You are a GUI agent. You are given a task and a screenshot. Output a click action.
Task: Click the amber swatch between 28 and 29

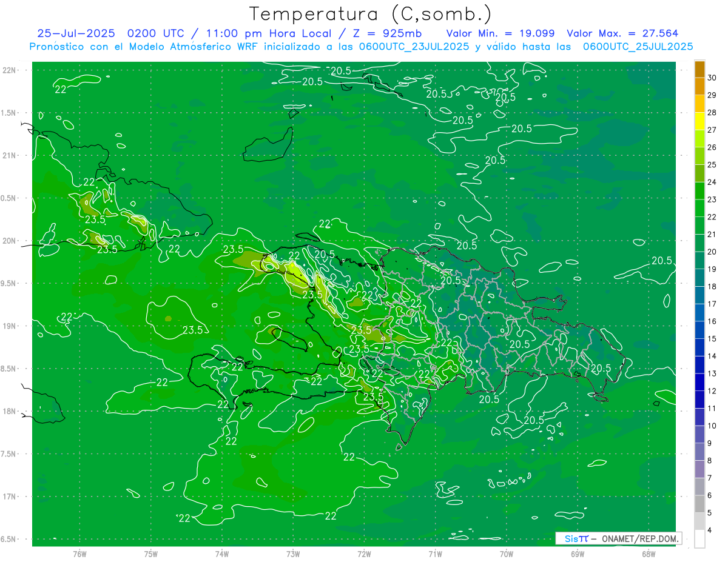[699, 104]
